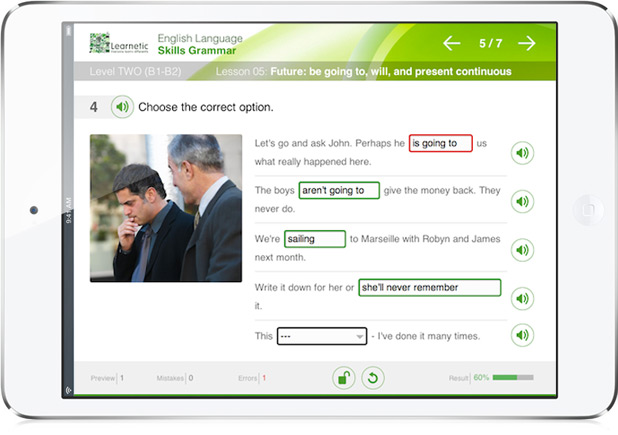Play audio for the Marseille sentence

pos(522,250)
